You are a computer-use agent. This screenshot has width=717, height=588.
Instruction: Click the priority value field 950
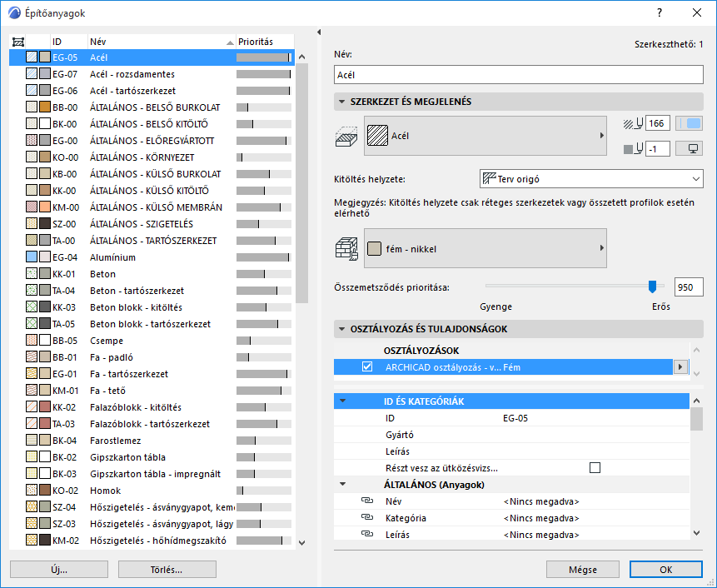689,287
